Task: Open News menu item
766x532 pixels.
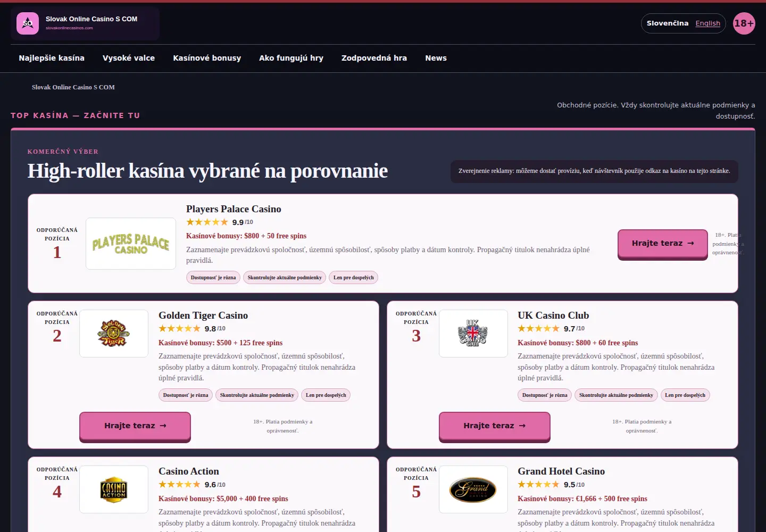Action: pos(436,58)
